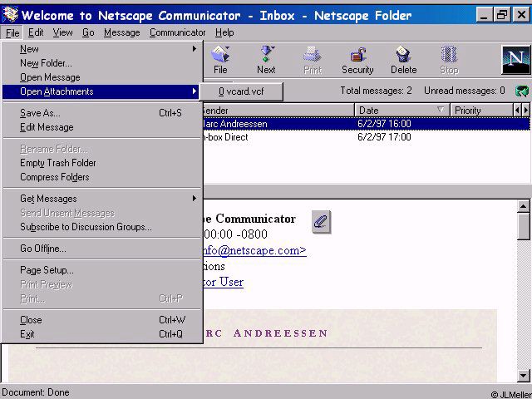The height and width of the screenshot is (399, 532).
Task: Click the message pane scrollbar thumb
Action: [x=524, y=227]
